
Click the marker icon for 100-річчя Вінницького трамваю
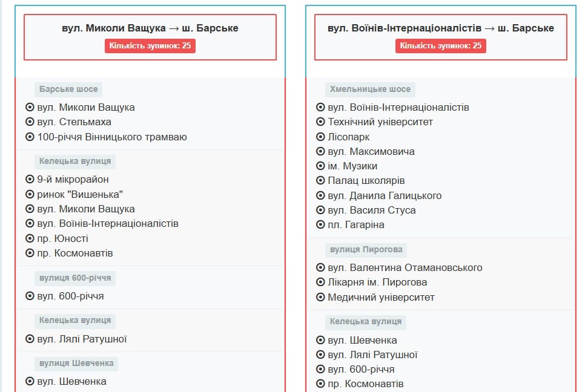30,137
